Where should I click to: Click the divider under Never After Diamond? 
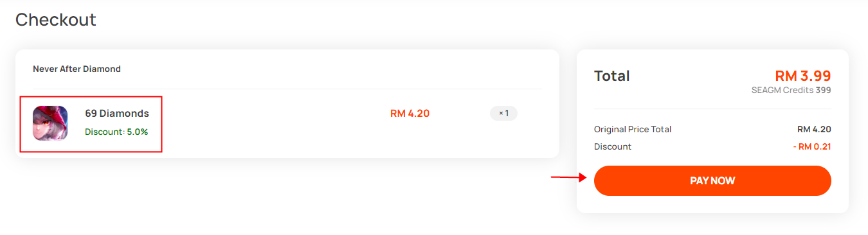coord(287,89)
